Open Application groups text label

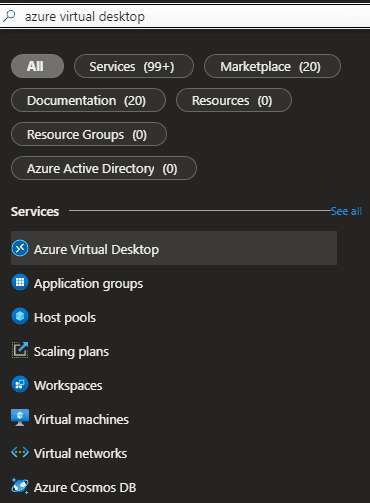tap(88, 284)
